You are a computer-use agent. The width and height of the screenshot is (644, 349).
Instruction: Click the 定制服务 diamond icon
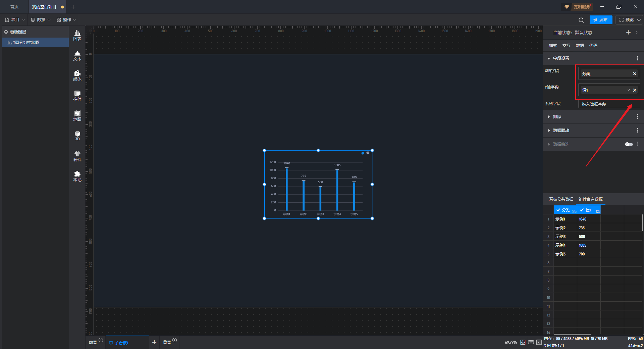click(567, 7)
